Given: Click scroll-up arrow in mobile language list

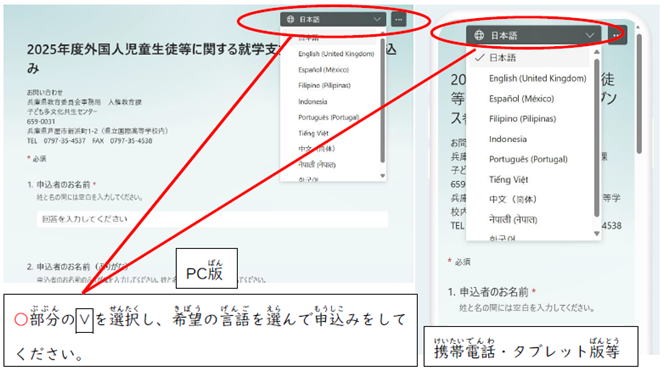Looking at the screenshot, I should point(597,52).
